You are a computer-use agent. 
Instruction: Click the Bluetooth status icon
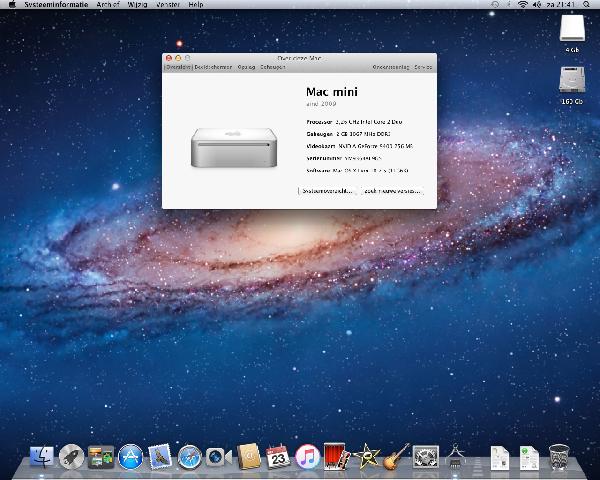(x=509, y=4)
